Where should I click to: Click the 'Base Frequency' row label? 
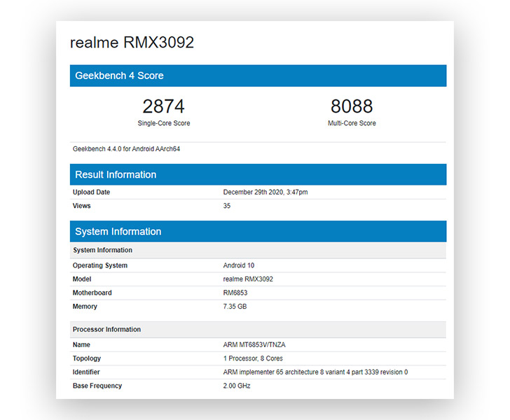[x=97, y=386]
